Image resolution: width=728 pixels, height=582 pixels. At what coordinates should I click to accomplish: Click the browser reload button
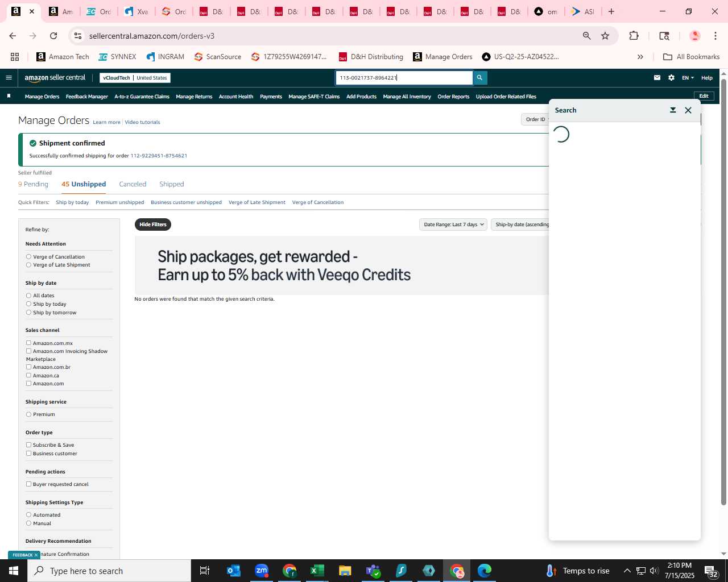[53, 36]
